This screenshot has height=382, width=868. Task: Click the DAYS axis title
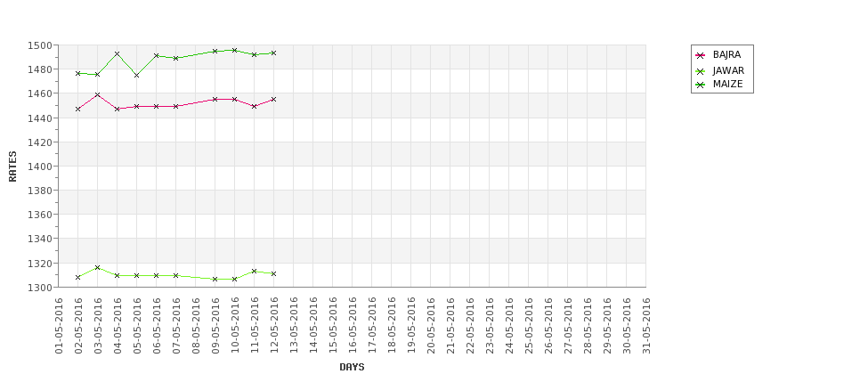352,367
